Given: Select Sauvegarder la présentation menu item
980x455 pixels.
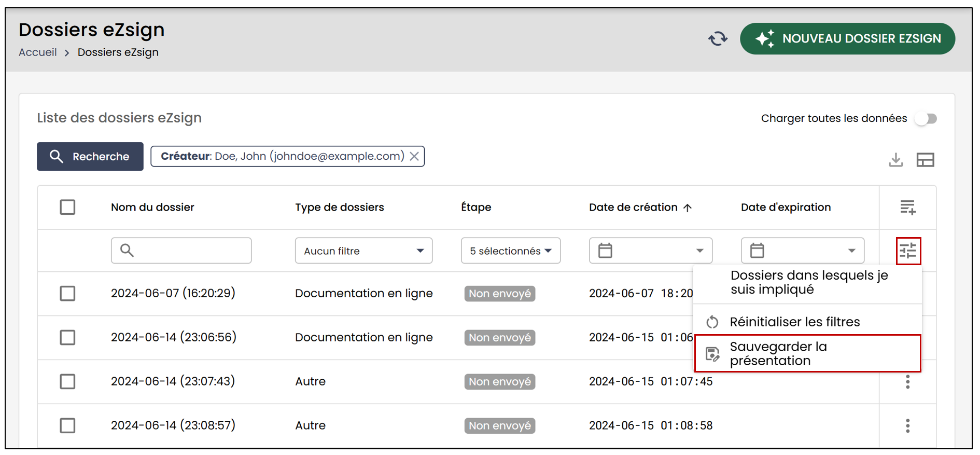Looking at the screenshot, I should tap(807, 353).
